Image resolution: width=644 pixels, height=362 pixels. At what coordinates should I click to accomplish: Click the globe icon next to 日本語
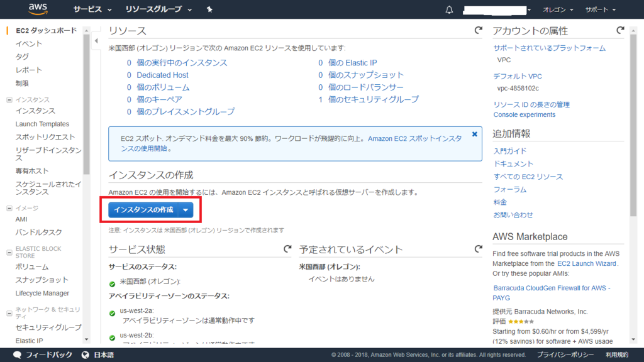(84, 354)
